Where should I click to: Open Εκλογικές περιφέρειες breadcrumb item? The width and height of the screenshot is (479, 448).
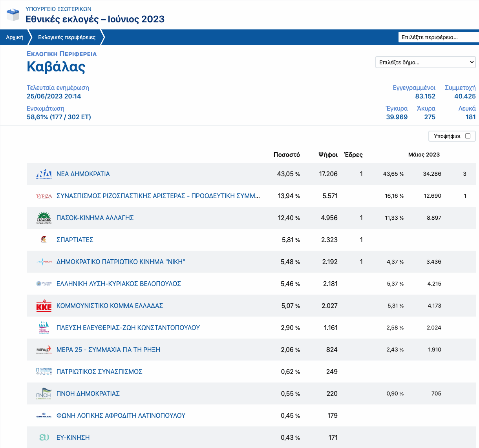pos(67,37)
